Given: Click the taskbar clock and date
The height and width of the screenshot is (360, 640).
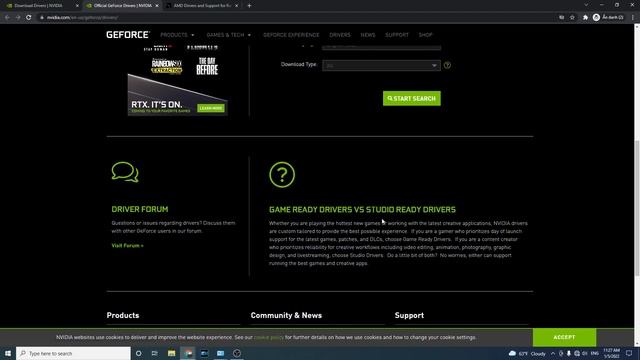Looking at the screenshot, I should [611, 353].
